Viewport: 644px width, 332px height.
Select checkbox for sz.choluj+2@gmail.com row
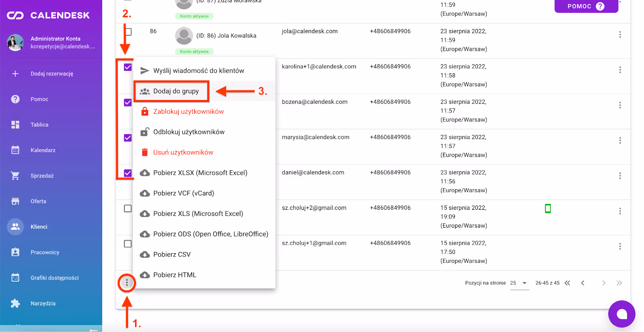tap(128, 208)
